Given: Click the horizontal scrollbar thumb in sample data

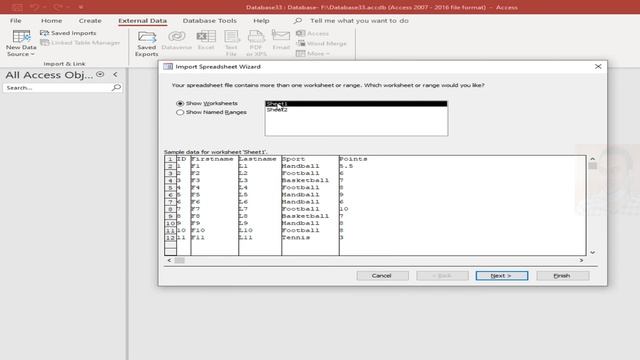Looking at the screenshot, I should click(180, 260).
